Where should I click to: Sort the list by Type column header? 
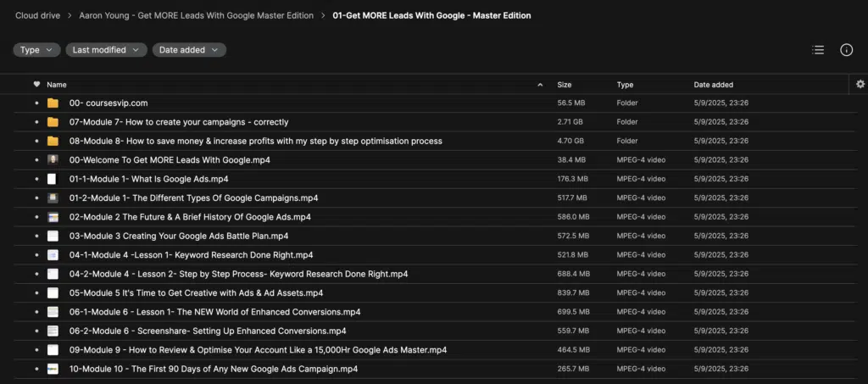[x=625, y=85]
